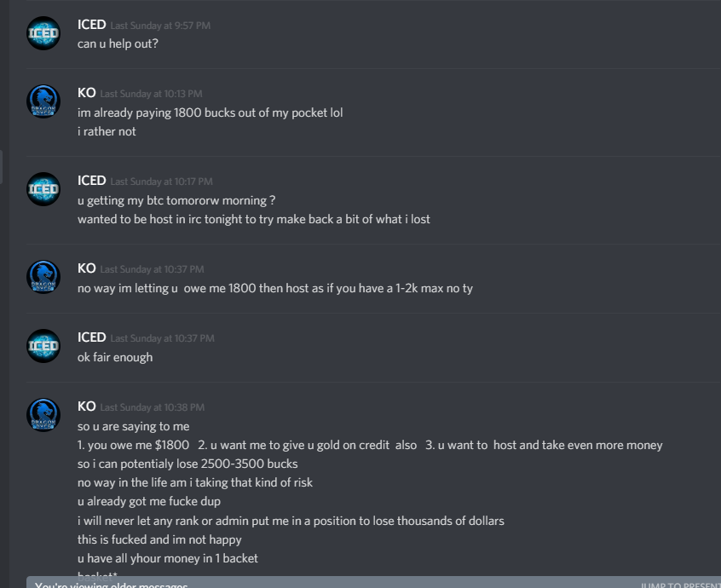
Task: Click ICED username above 'ok fair enough'
Action: pos(91,337)
